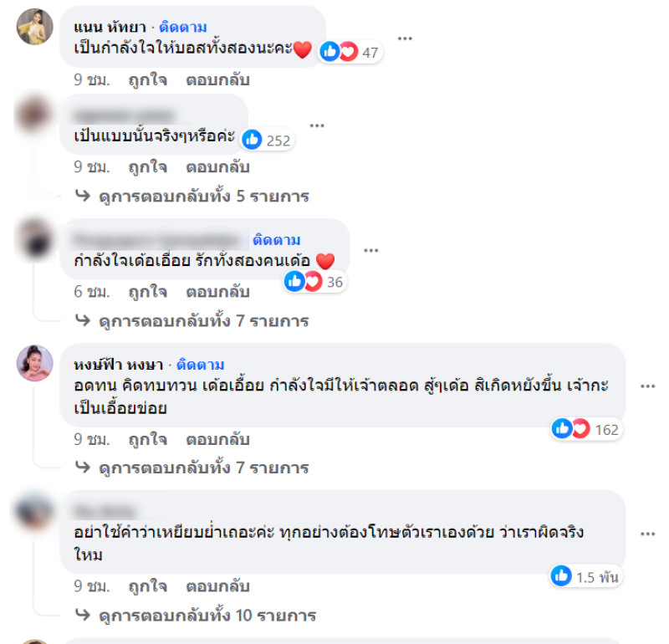Reply to เป็นแบบนั้นจริงๆหรือค่ะ comment with ตอบกลับ
This screenshot has width=669, height=644.
[x=217, y=167]
